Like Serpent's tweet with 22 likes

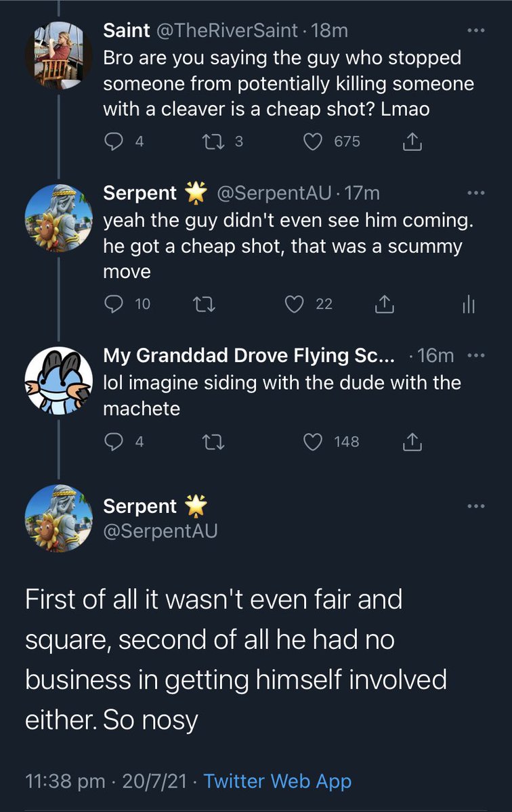click(295, 304)
